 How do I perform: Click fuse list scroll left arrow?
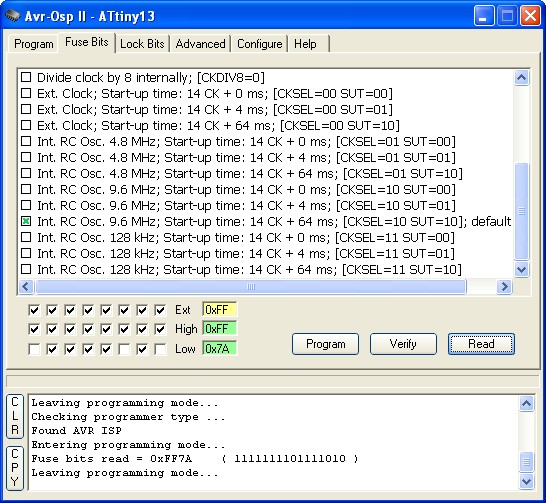point(26,286)
